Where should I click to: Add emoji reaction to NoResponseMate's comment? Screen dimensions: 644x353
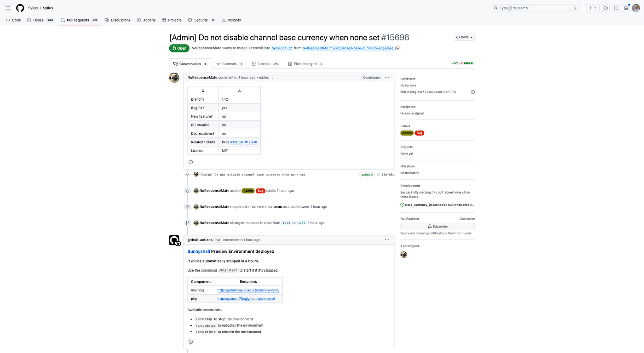click(x=191, y=162)
